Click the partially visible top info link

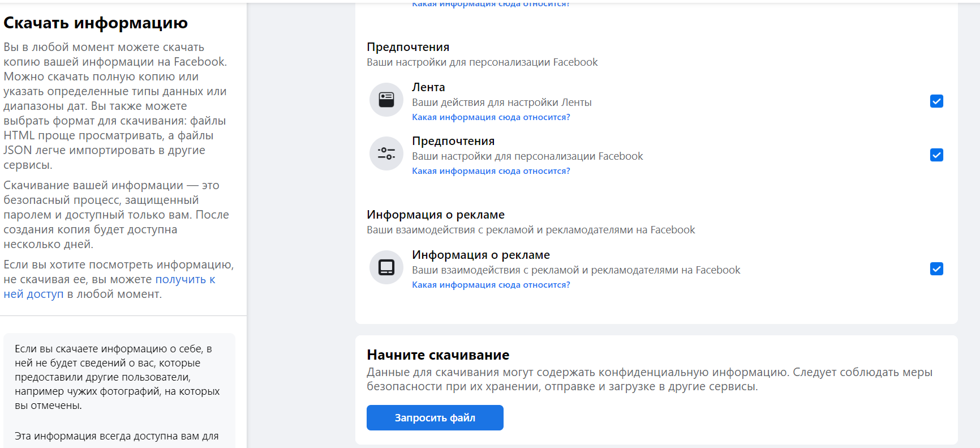pos(491,5)
